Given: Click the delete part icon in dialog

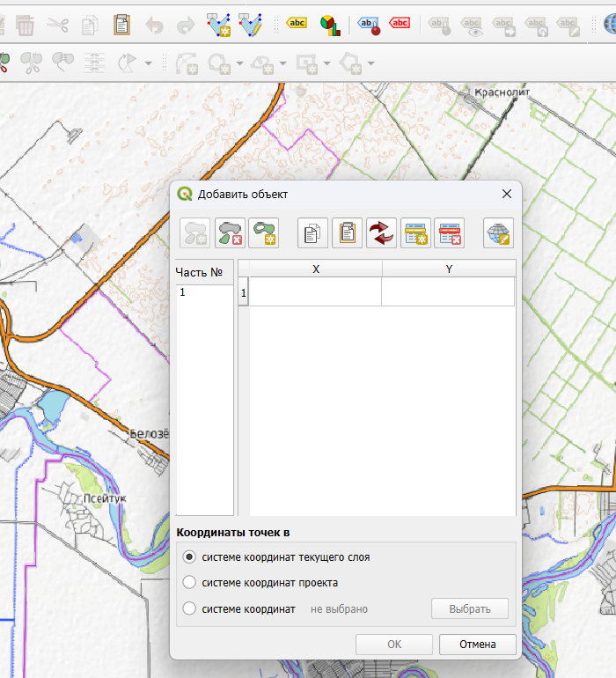Looking at the screenshot, I should coord(230,232).
